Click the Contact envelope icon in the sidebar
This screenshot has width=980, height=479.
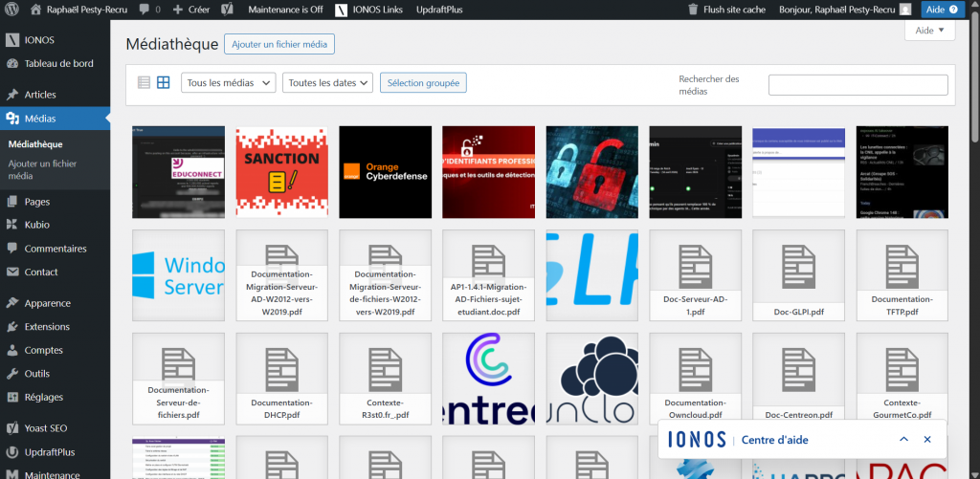11,272
